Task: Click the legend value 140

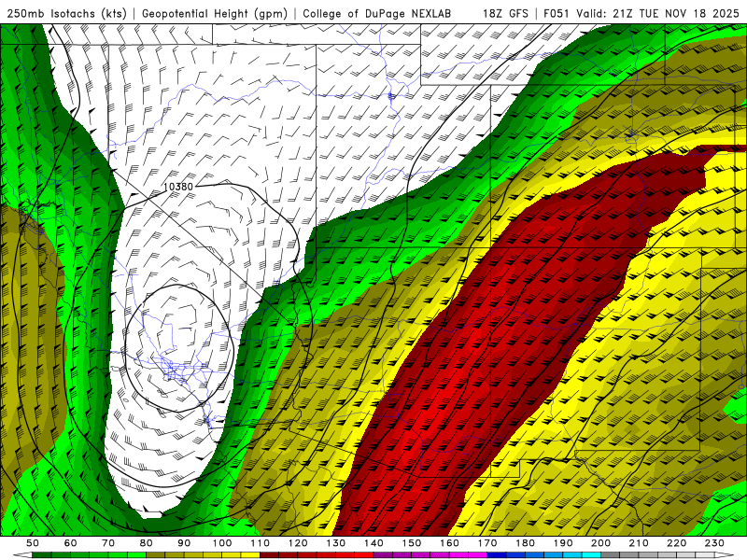Action: pos(373,543)
